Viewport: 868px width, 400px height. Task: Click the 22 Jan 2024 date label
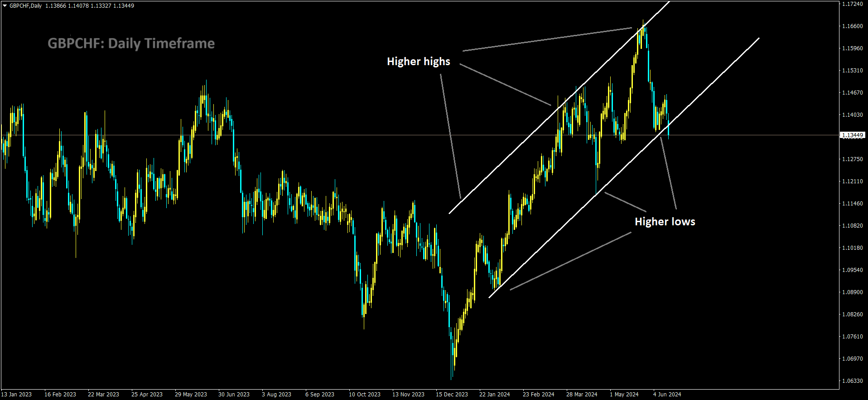pyautogui.click(x=495, y=395)
